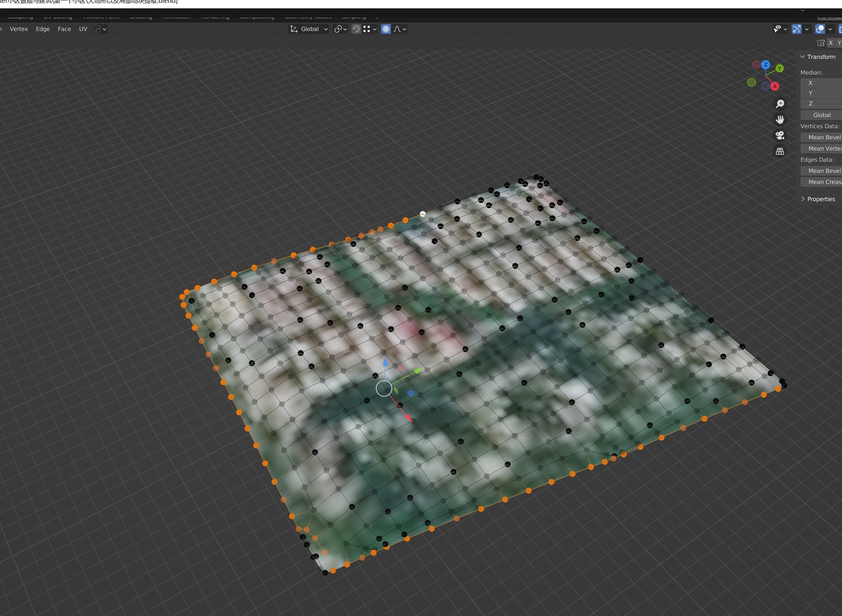Click the Median Y value field
Viewport: 842px width, 616px height.
coord(821,93)
